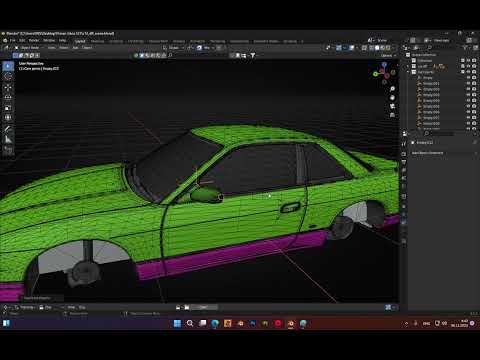480x360 pixels.
Task: Open the Window menu
Action: 49,40
